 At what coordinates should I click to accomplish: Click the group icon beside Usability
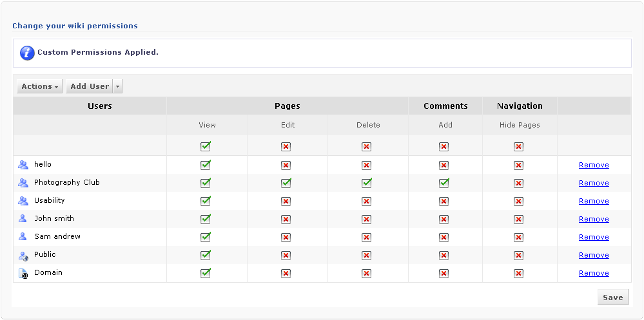pos(23,201)
